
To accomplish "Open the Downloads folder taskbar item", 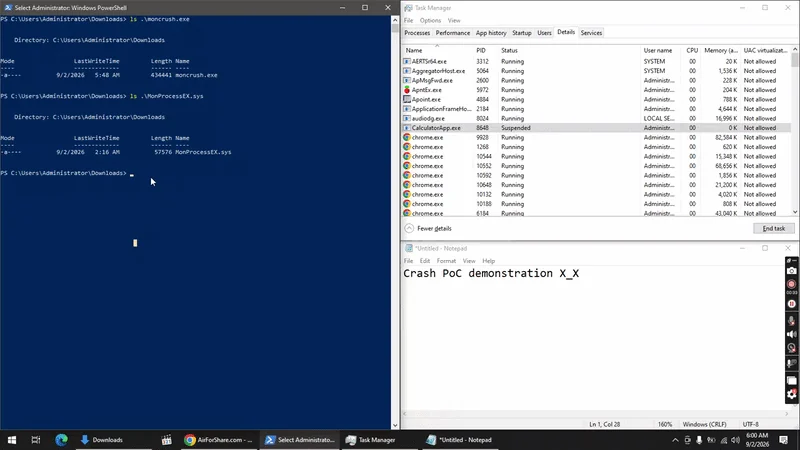I will [102, 440].
